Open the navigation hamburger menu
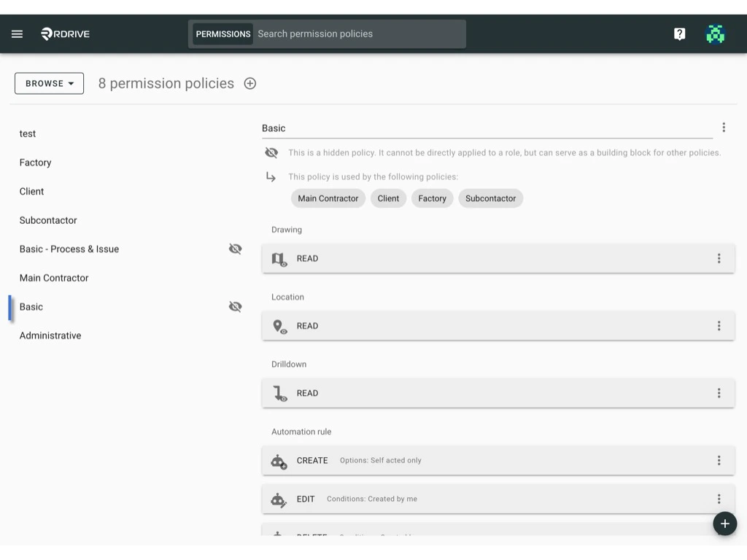The image size is (747, 560). coord(17,34)
